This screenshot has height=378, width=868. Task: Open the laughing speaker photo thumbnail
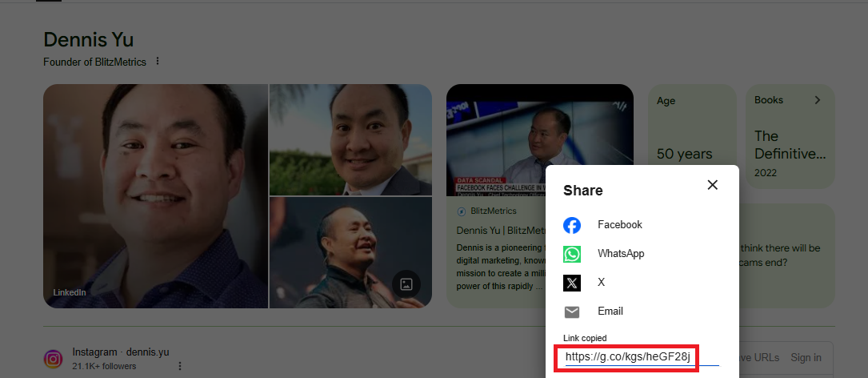[351, 253]
